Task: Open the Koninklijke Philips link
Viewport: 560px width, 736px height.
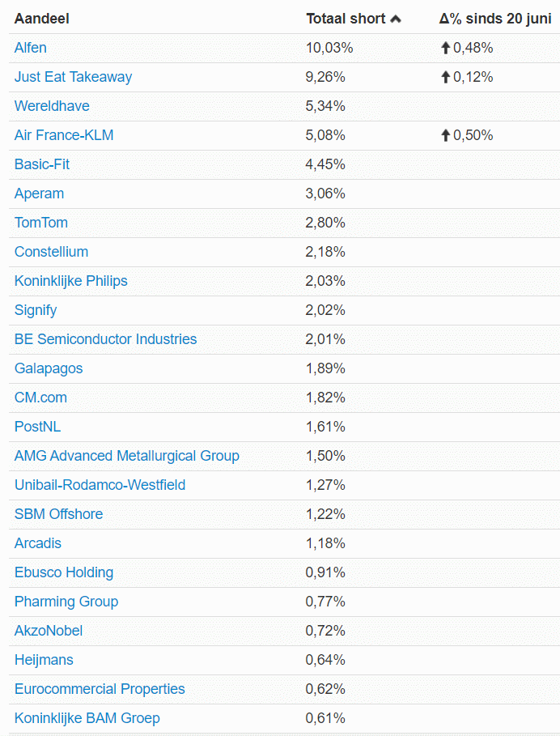Action: (x=71, y=281)
